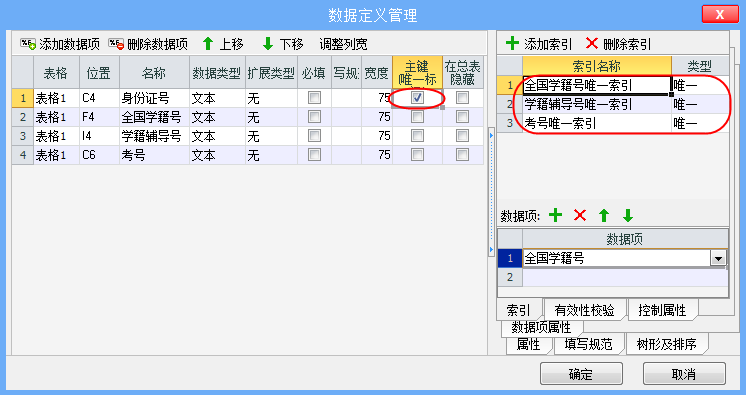The image size is (746, 395).
Task: Click the green plus Add index icon
Action: [x=512, y=43]
